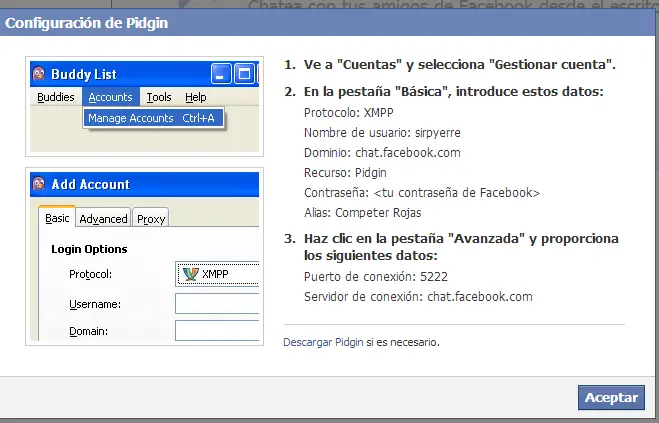Click the Pidgin icon beside Add Account
Viewport: 659px width, 423px height.
pyautogui.click(x=39, y=184)
